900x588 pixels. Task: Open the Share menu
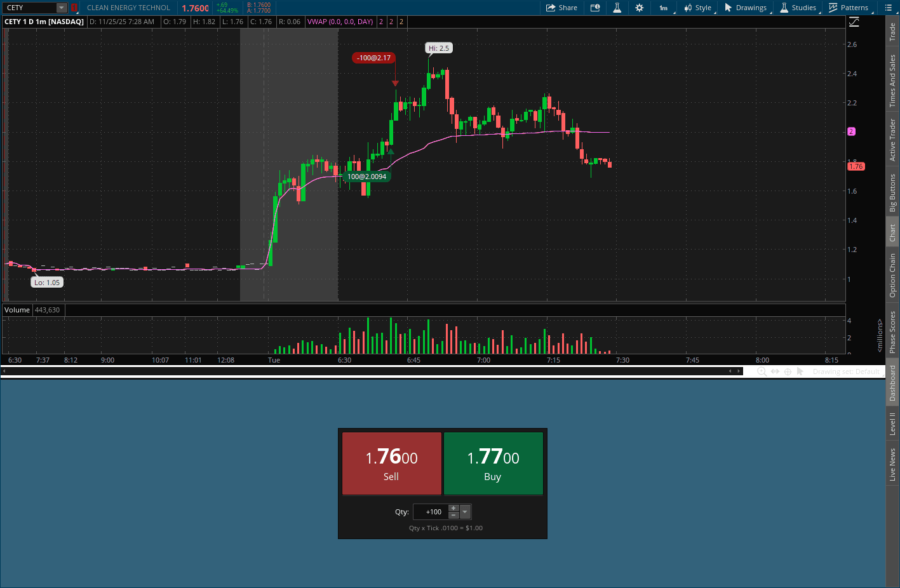[561, 8]
